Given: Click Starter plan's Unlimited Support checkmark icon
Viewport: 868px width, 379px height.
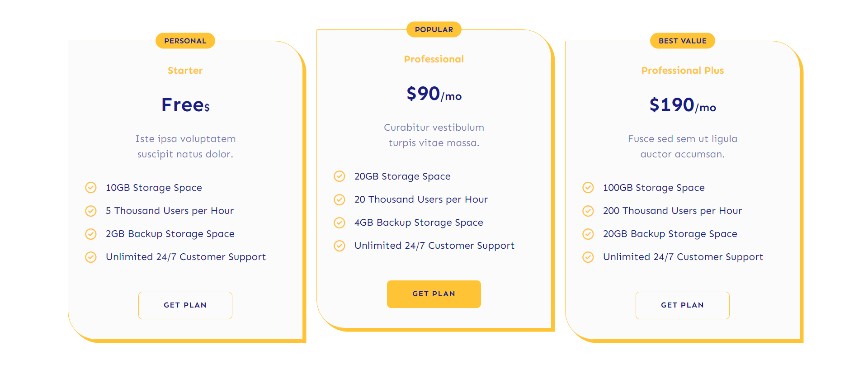Looking at the screenshot, I should (x=91, y=257).
